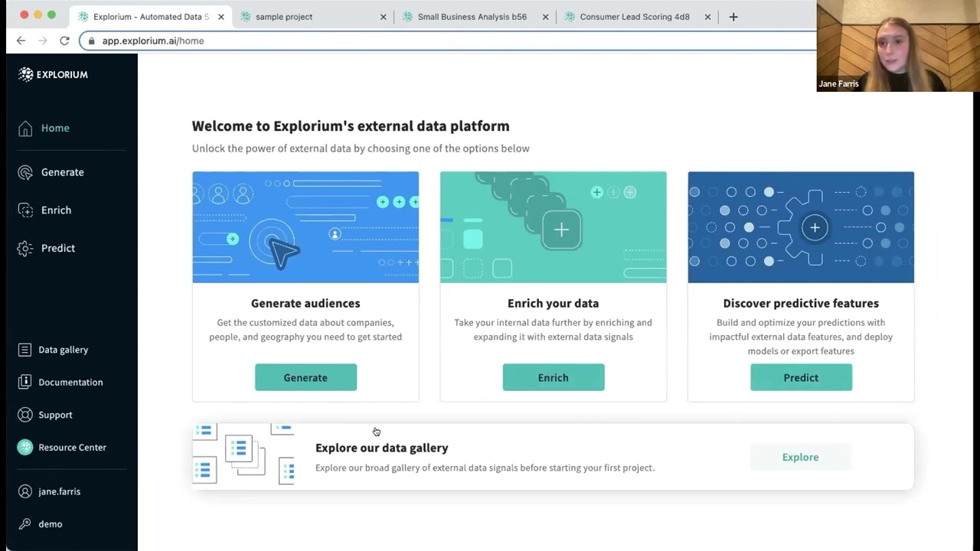Viewport: 980px width, 551px height.
Task: Click the Discover predictive features illustration
Action: coord(801,227)
